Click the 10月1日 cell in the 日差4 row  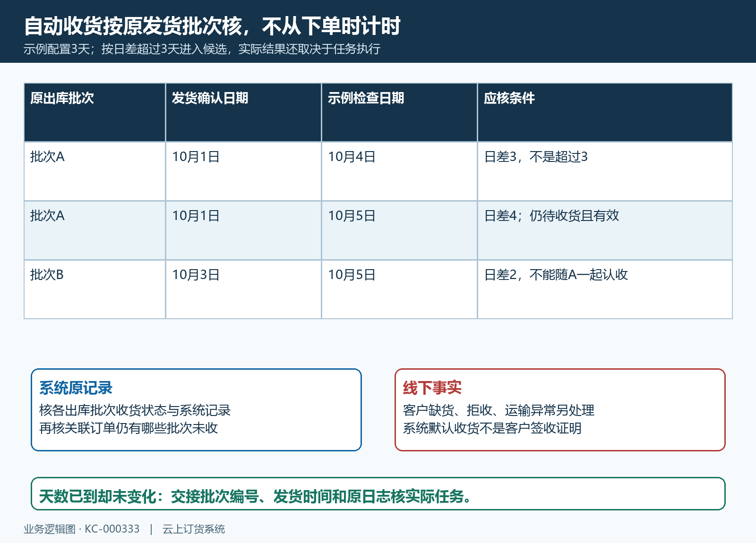[243, 230]
